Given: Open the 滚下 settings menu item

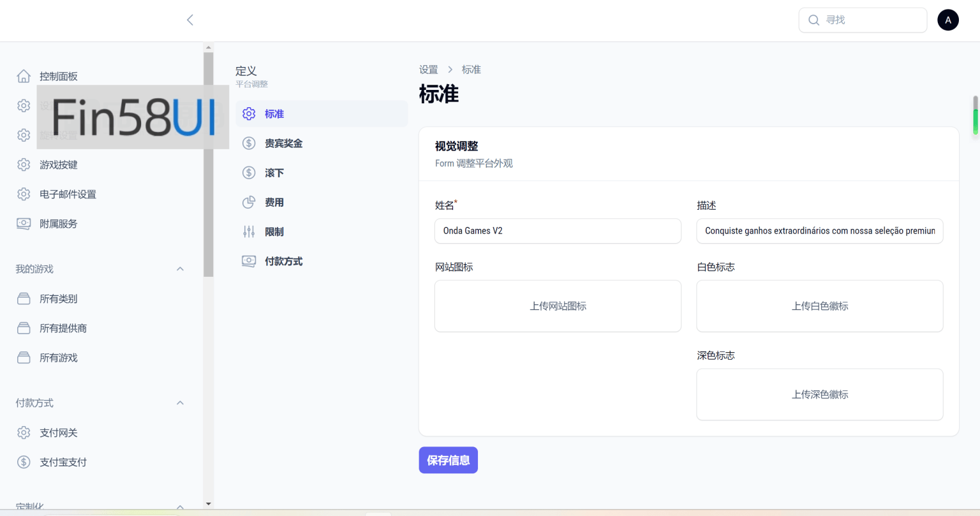Looking at the screenshot, I should pos(274,173).
